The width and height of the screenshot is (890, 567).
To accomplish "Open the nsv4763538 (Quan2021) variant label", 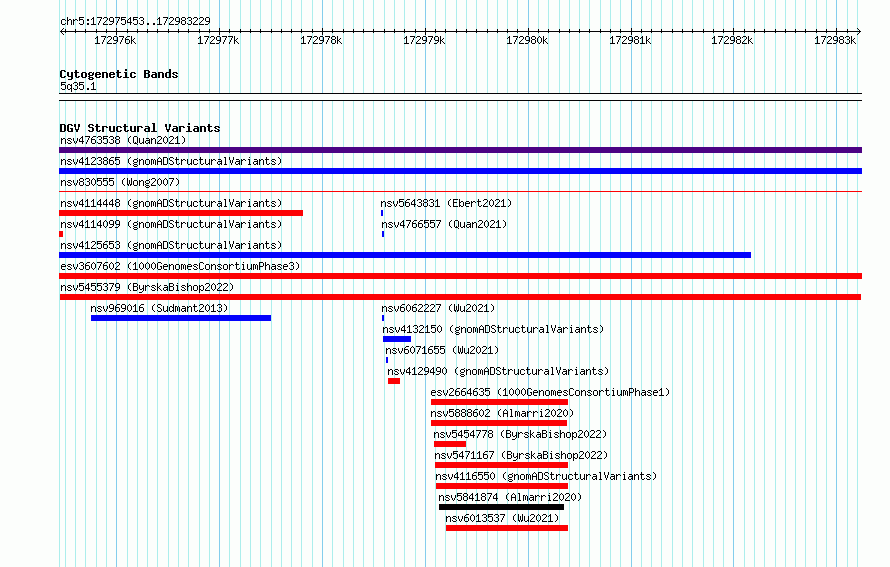I will [123, 140].
